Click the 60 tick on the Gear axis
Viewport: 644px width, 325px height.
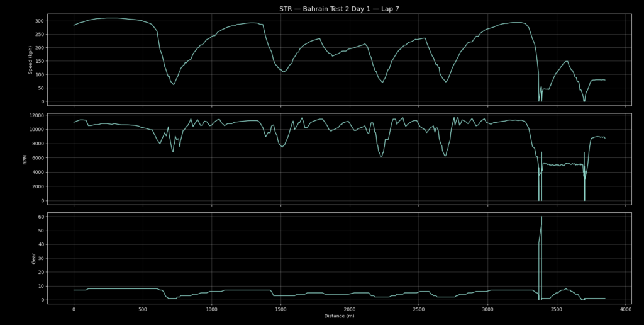(x=42, y=217)
